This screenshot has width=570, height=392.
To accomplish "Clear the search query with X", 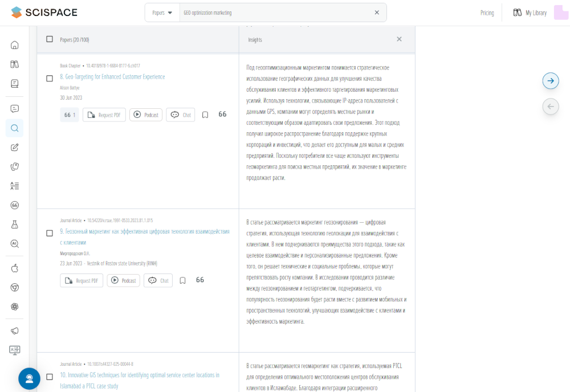I will (377, 13).
